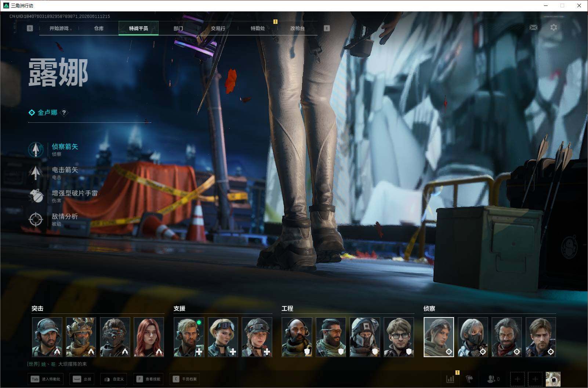
Task: Select the red-haired assault operator portrait
Action: [x=149, y=337]
